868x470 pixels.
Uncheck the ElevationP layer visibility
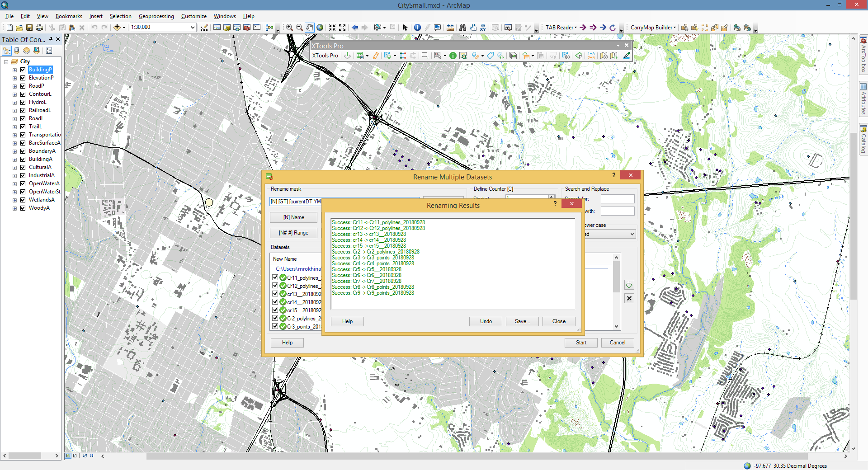click(23, 78)
